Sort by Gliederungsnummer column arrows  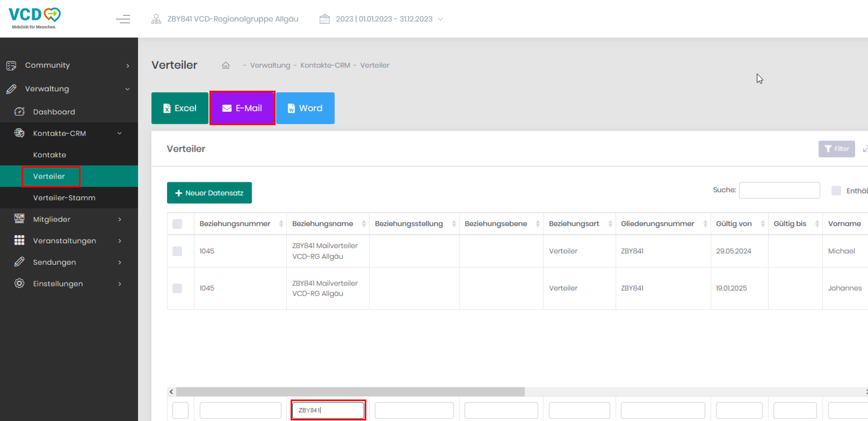pyautogui.click(x=705, y=224)
